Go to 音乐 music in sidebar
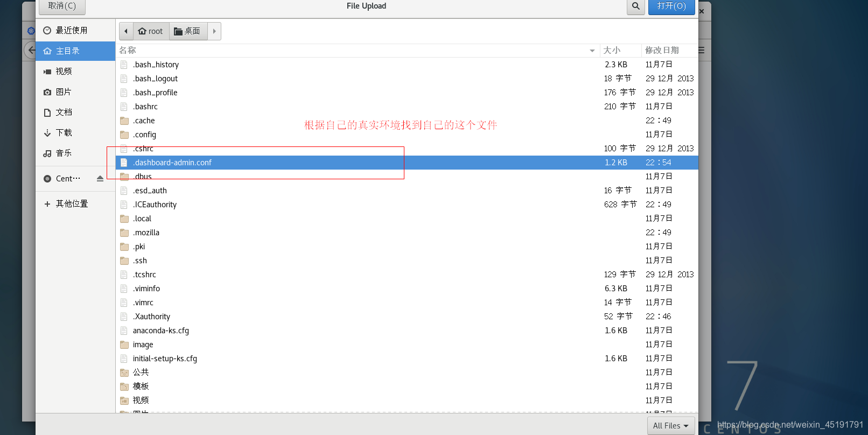Screen dimensions: 868x435 click(75, 153)
